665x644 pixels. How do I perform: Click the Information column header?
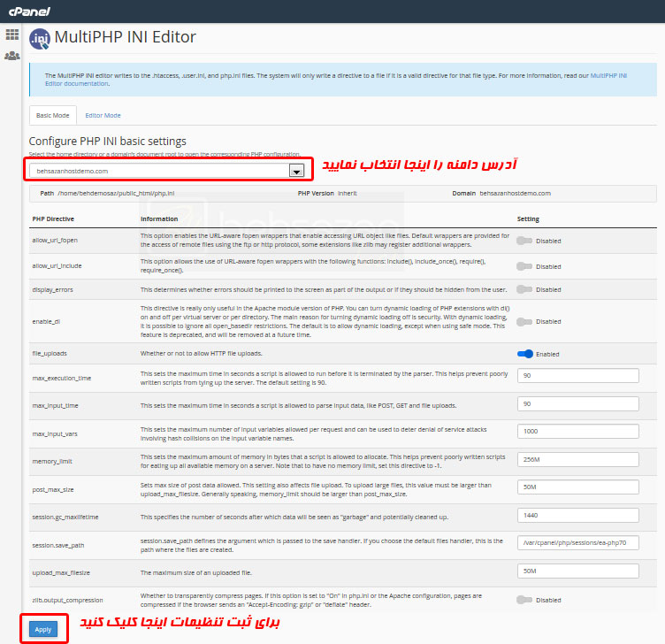[x=159, y=218]
